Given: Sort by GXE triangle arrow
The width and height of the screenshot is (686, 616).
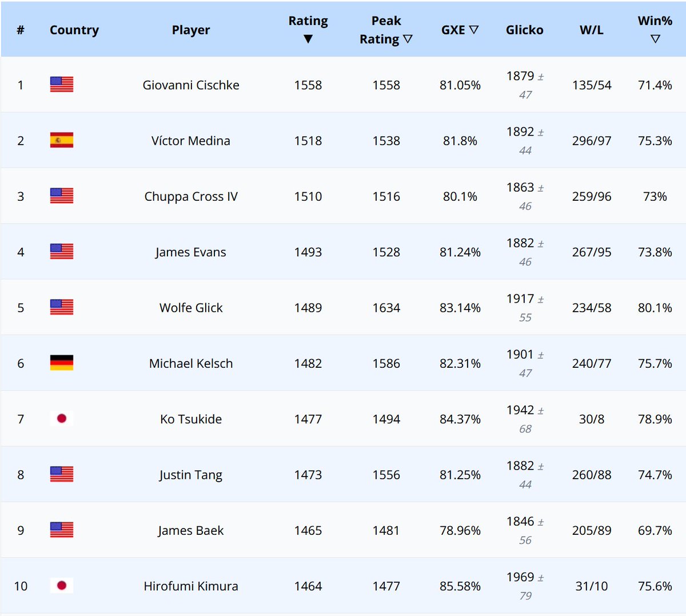Looking at the screenshot, I should [x=473, y=30].
